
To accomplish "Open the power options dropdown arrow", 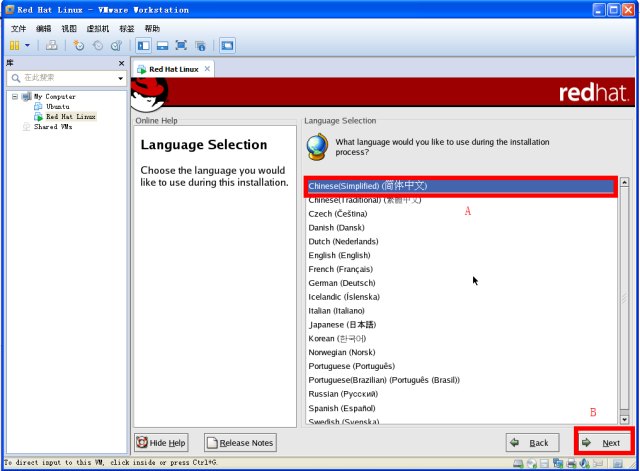I will pos(27,45).
